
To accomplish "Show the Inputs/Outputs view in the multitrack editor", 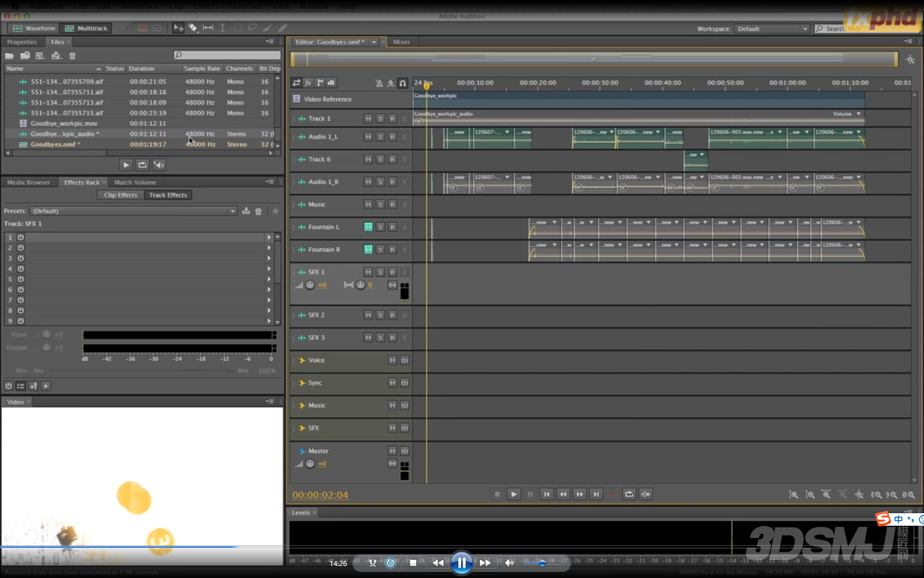I will (296, 83).
